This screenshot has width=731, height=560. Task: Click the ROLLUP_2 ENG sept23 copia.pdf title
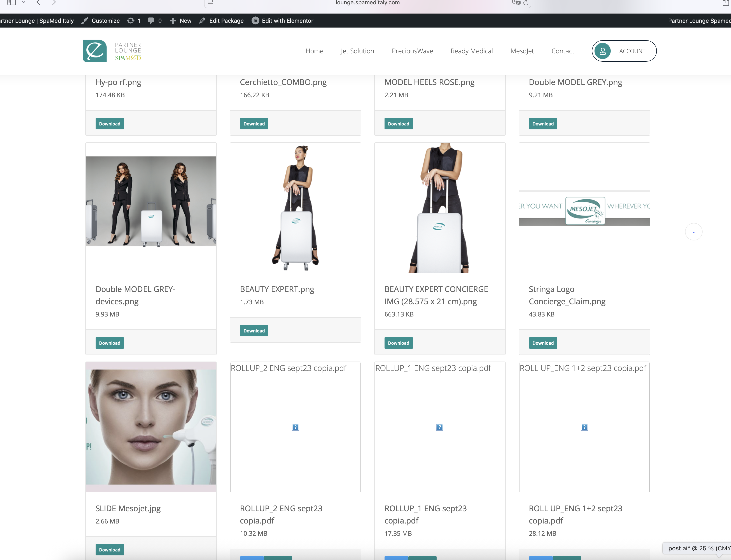click(x=281, y=514)
